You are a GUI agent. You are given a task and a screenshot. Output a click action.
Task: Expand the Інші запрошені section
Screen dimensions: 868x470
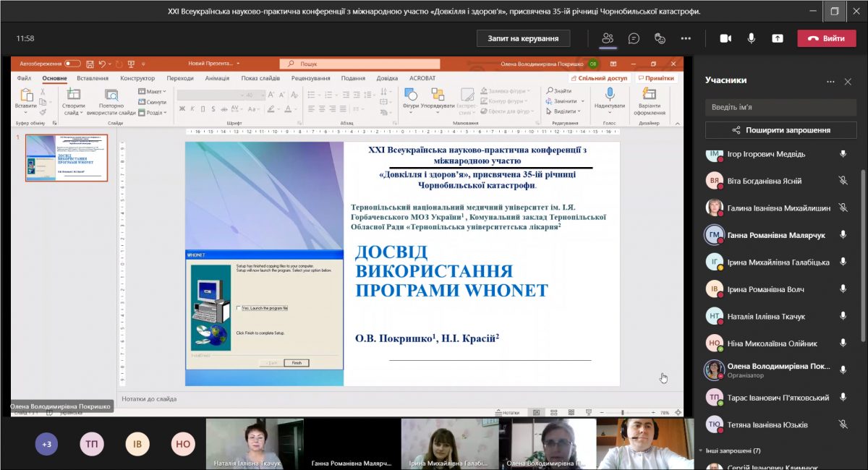click(729, 450)
